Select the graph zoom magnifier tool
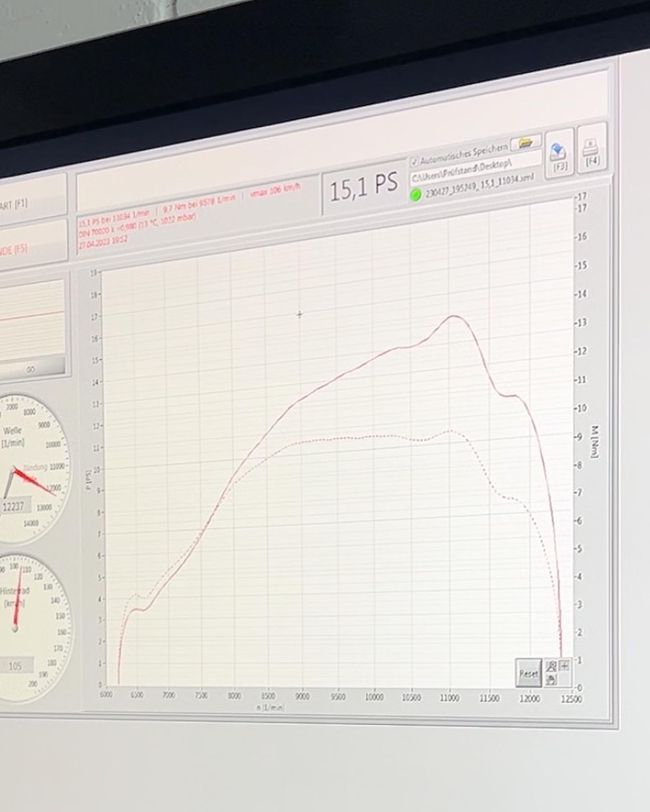Screen dimensions: 650x812 [552, 666]
